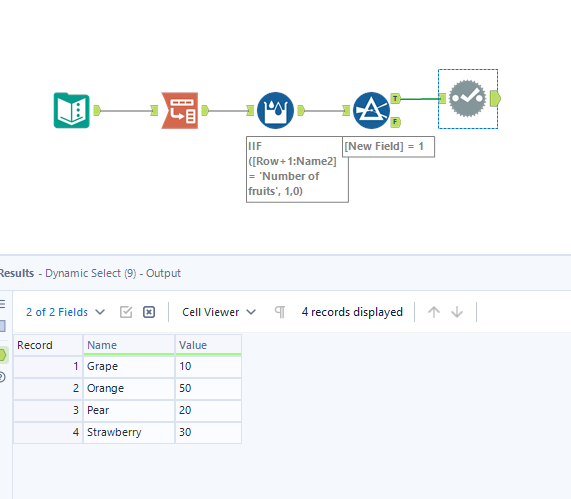571x499 pixels.
Task: Click the connection line from Filter True anchor
Action: (x=420, y=99)
